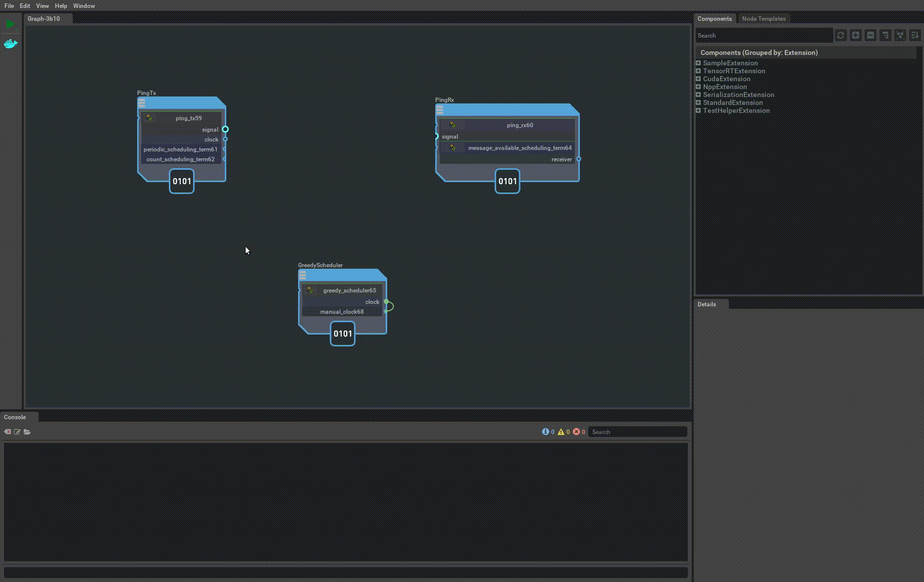Connect from the clock port on GreedyScheduler
Viewport: 924px width, 582px height.
386,301
